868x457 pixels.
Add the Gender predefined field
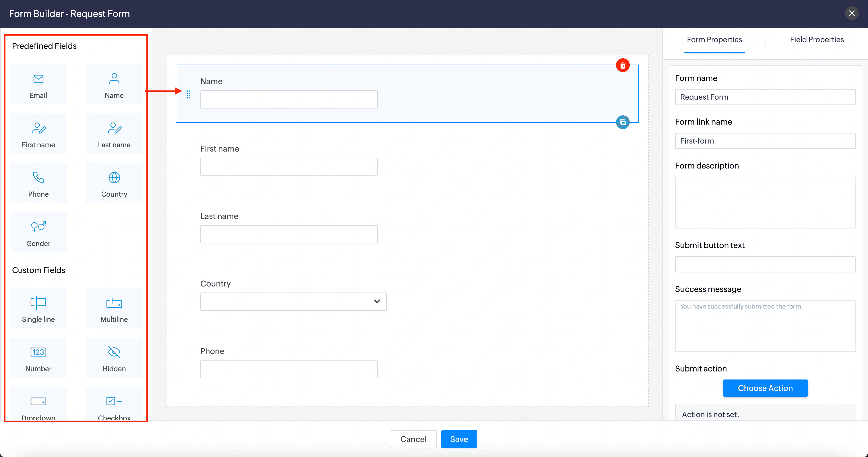pos(38,232)
